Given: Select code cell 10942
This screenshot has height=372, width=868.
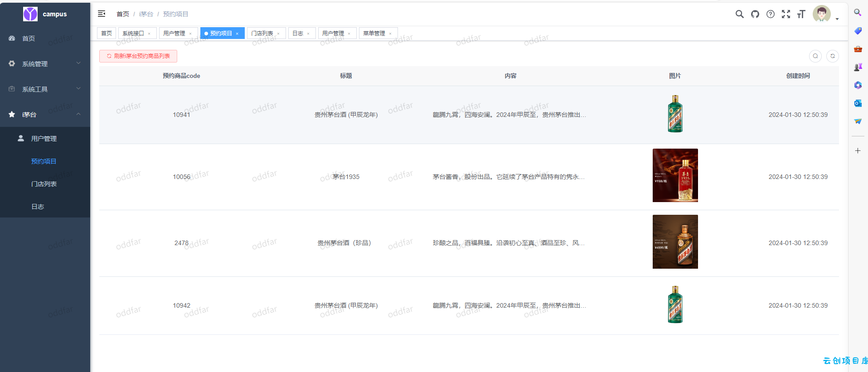Looking at the screenshot, I should [181, 305].
